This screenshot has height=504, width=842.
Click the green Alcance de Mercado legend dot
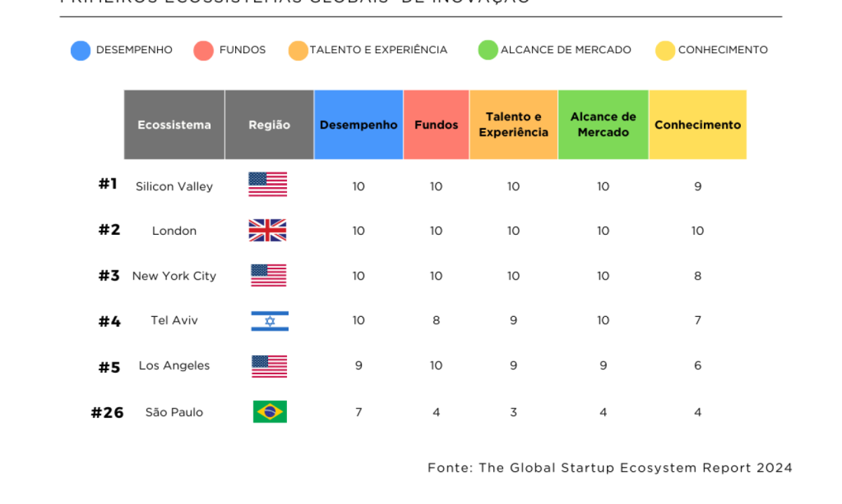tap(488, 50)
